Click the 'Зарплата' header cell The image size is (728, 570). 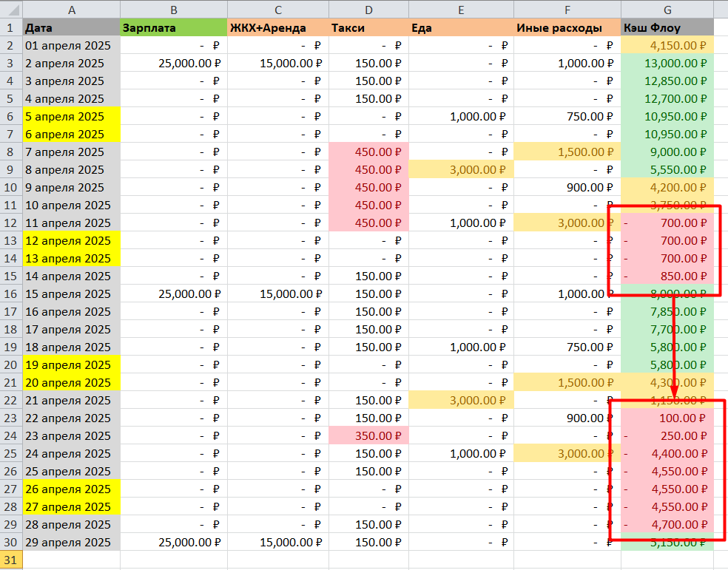click(x=174, y=28)
